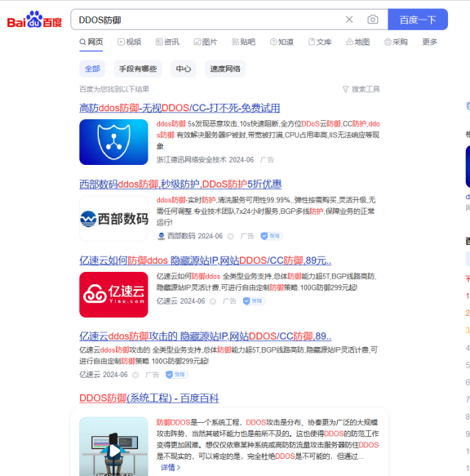Click the 保障 badge on 西部数码 result
The image size is (470, 476).
272,236
